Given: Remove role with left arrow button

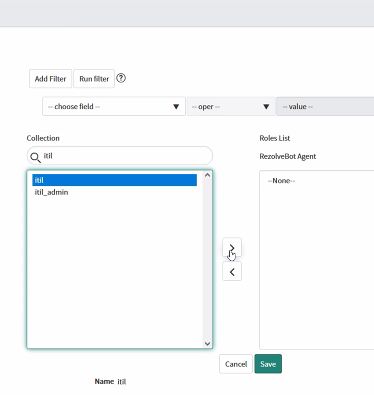Looking at the screenshot, I should [x=232, y=272].
